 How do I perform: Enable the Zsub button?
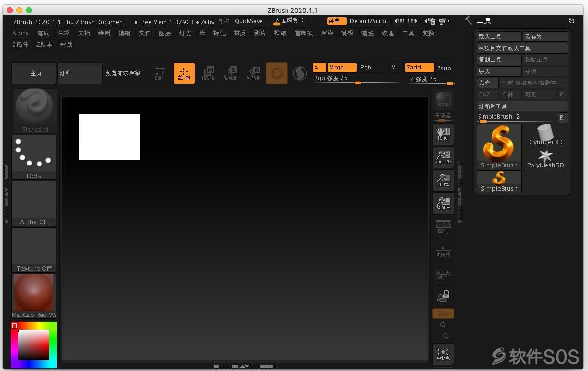point(444,68)
